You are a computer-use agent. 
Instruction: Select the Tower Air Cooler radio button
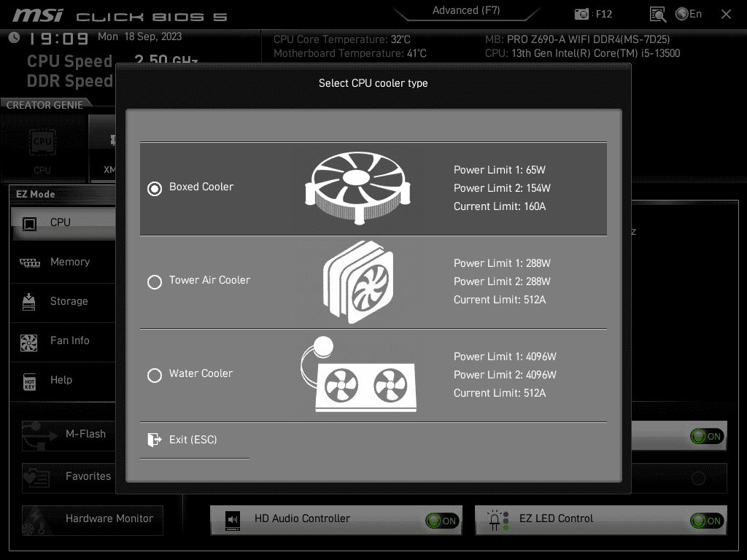pyautogui.click(x=155, y=282)
